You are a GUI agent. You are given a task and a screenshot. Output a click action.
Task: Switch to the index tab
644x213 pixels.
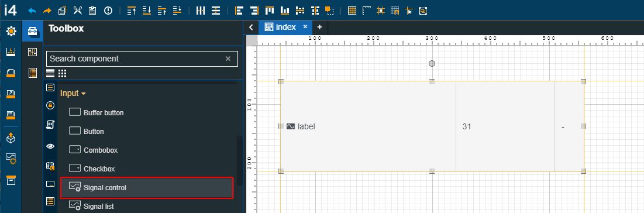[285, 27]
